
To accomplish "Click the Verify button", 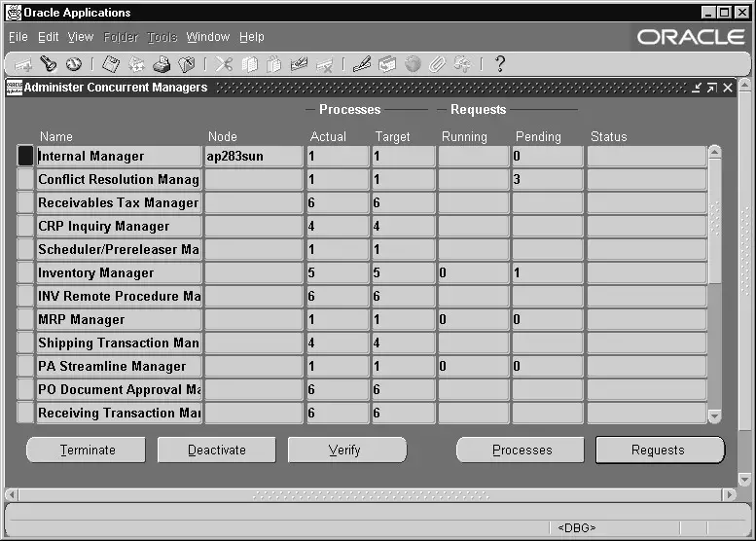I will tap(347, 450).
